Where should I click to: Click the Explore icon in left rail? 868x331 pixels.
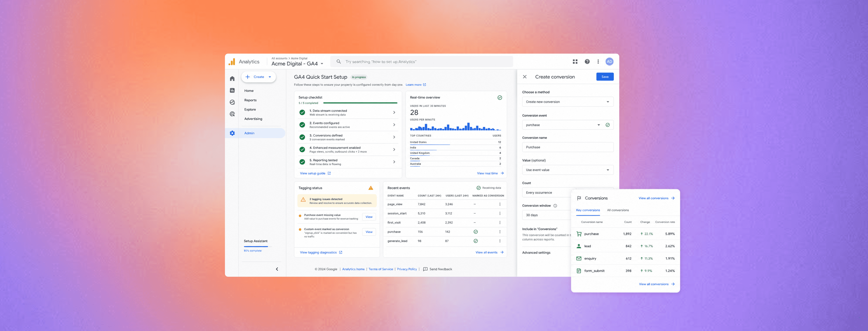[x=232, y=102]
